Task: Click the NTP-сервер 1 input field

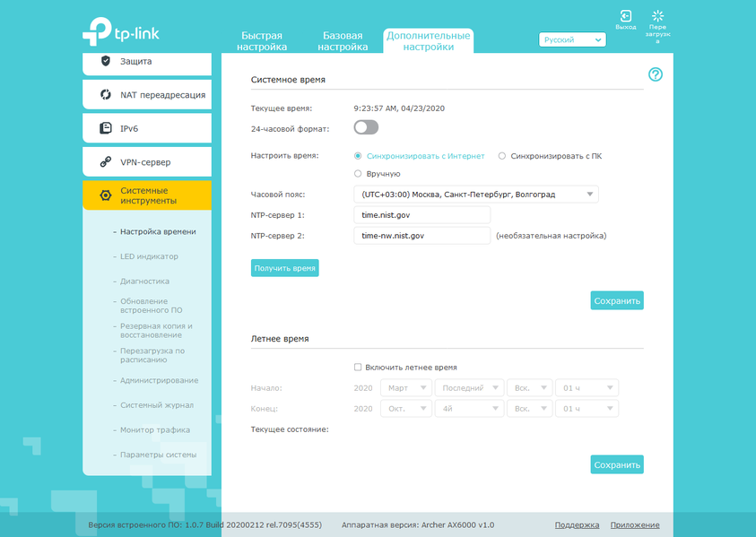Action: [x=421, y=215]
